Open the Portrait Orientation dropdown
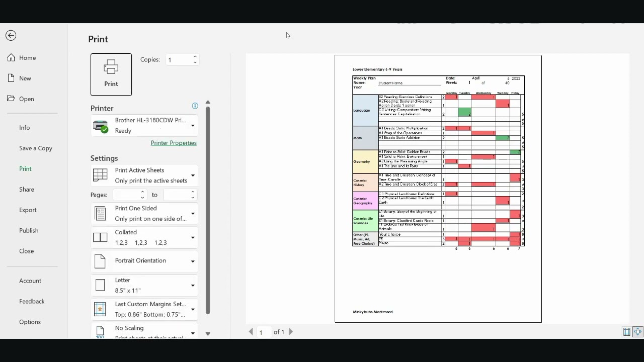Image resolution: width=644 pixels, height=362 pixels. [144, 261]
